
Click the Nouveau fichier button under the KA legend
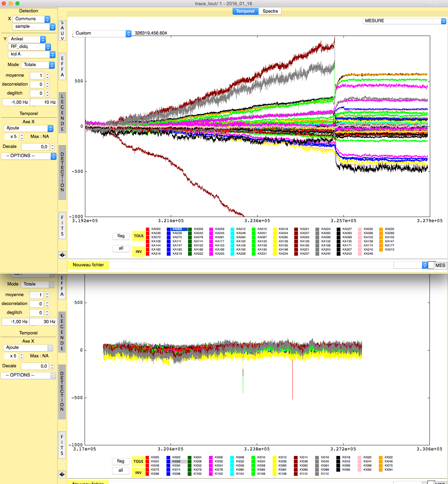click(x=88, y=265)
